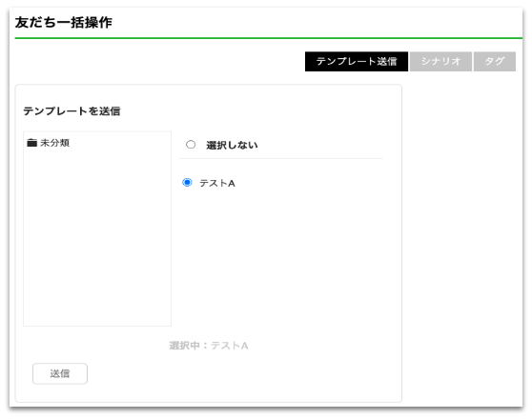Click the 選択しない option label text
Viewport: 532px width, 419px height.
(x=232, y=145)
